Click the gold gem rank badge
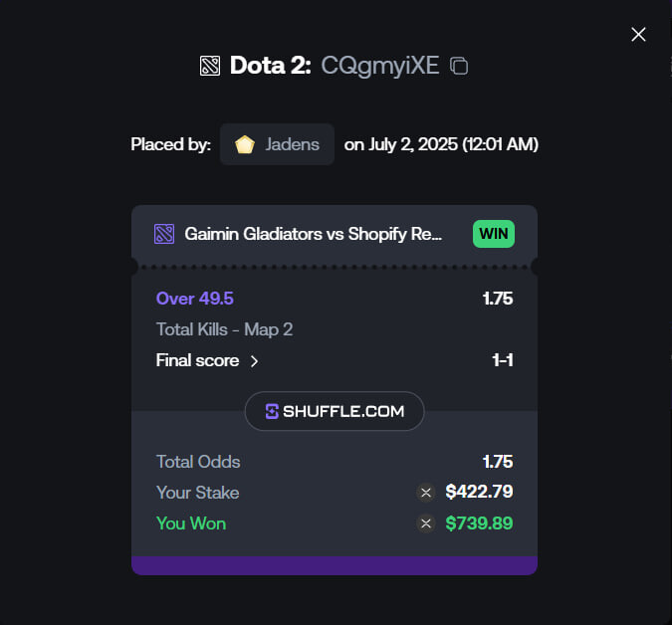The image size is (672, 625). (245, 144)
